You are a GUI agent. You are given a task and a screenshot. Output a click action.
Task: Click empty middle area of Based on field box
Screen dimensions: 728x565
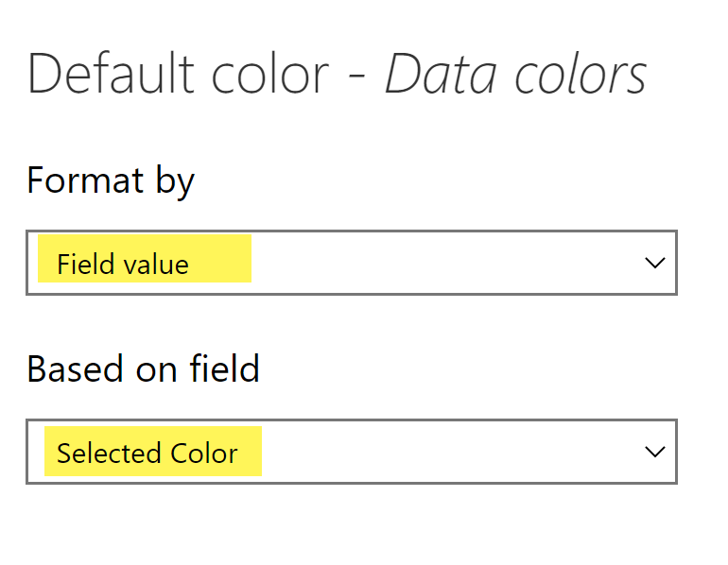tap(425, 452)
